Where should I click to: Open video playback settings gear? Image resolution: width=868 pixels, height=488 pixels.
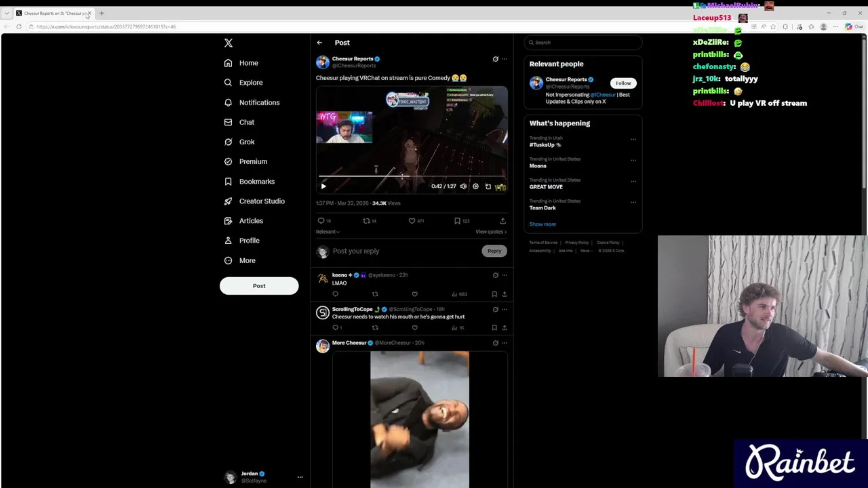coord(475,186)
